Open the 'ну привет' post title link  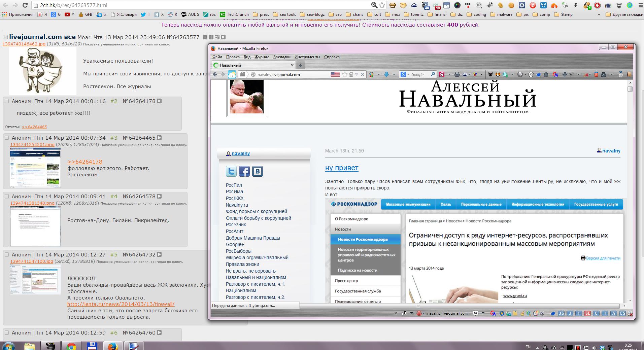click(342, 168)
